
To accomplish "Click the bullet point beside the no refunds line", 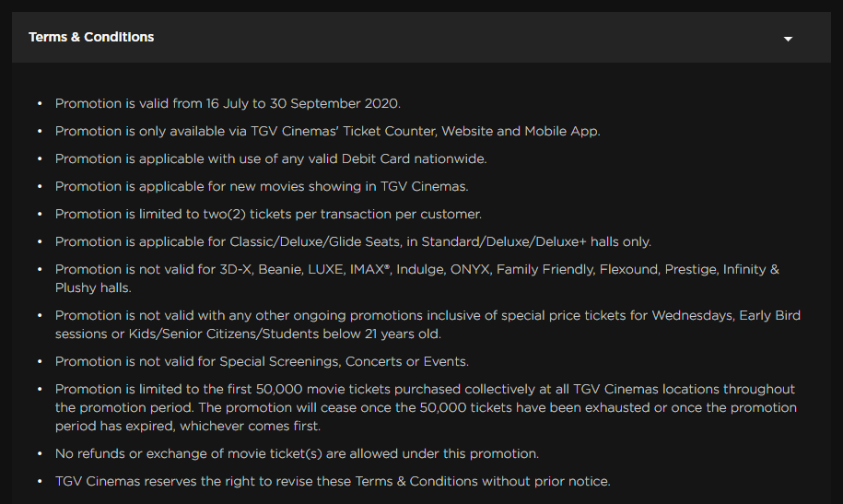I will tap(39, 454).
